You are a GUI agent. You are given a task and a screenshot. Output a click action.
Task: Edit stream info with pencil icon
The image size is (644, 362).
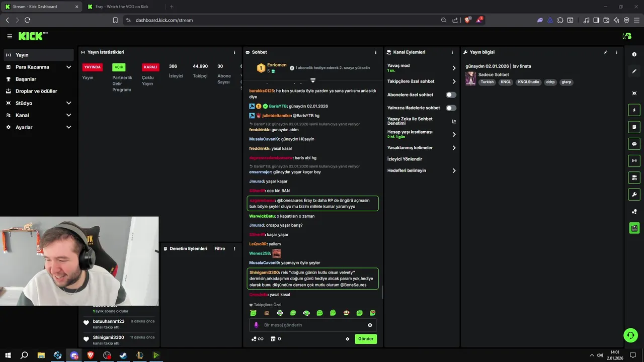coord(605,52)
